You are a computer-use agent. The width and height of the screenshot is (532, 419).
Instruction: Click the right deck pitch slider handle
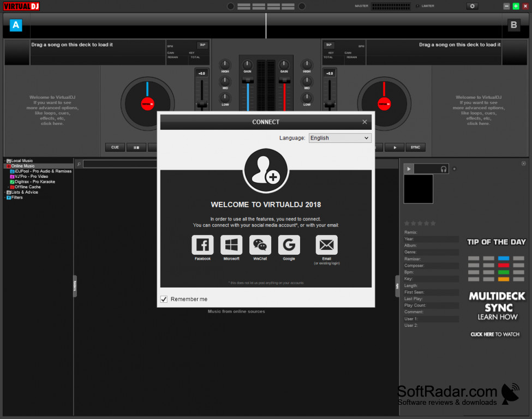[330, 105]
